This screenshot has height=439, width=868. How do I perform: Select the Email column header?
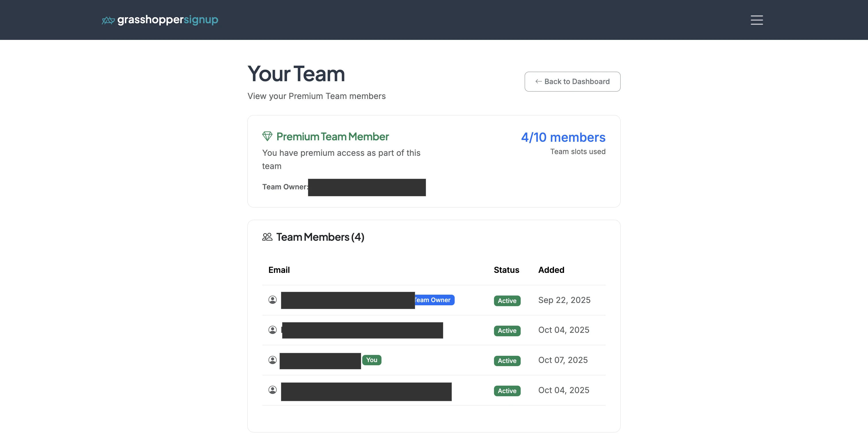(x=279, y=269)
